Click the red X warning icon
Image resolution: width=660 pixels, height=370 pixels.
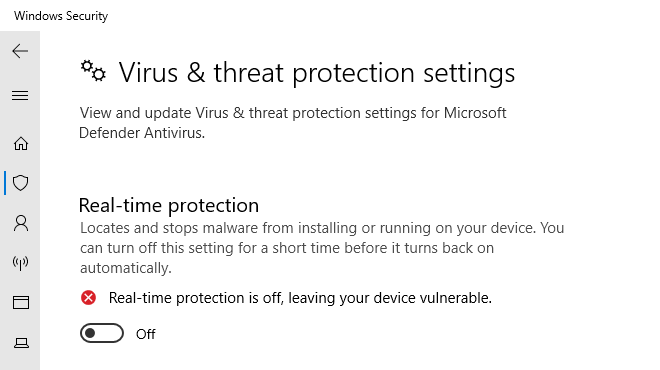88,298
